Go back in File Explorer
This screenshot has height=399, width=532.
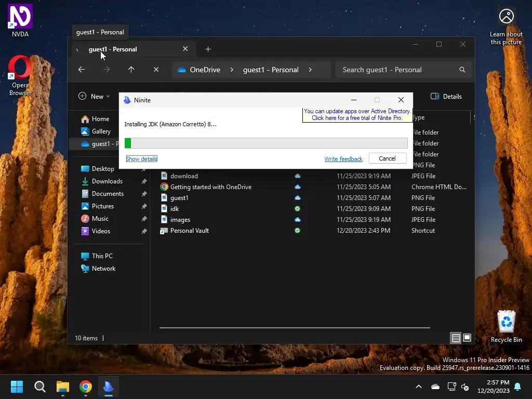[82, 70]
